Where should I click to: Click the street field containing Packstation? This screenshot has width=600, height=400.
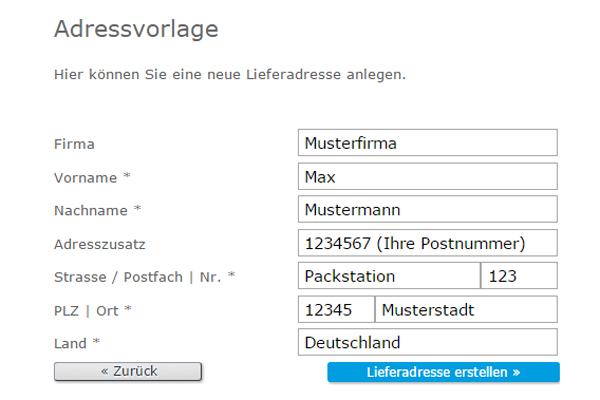(x=389, y=276)
